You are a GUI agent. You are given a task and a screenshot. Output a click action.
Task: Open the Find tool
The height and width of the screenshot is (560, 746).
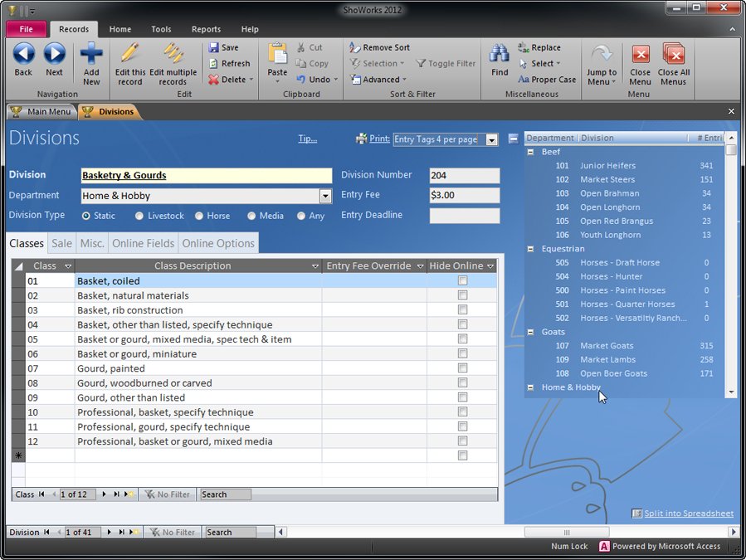(x=499, y=58)
